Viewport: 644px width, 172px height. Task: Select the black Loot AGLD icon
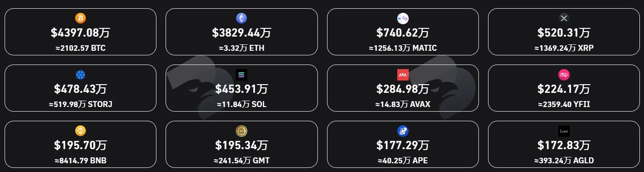tap(564, 131)
